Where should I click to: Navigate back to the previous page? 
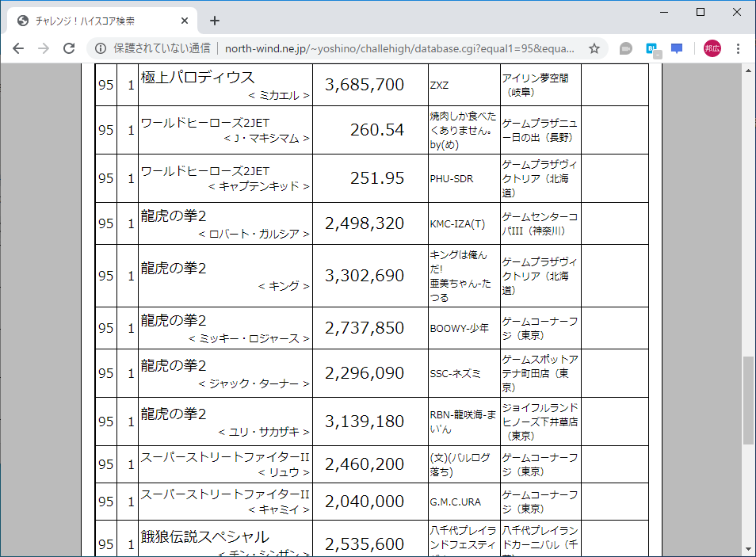point(18,48)
